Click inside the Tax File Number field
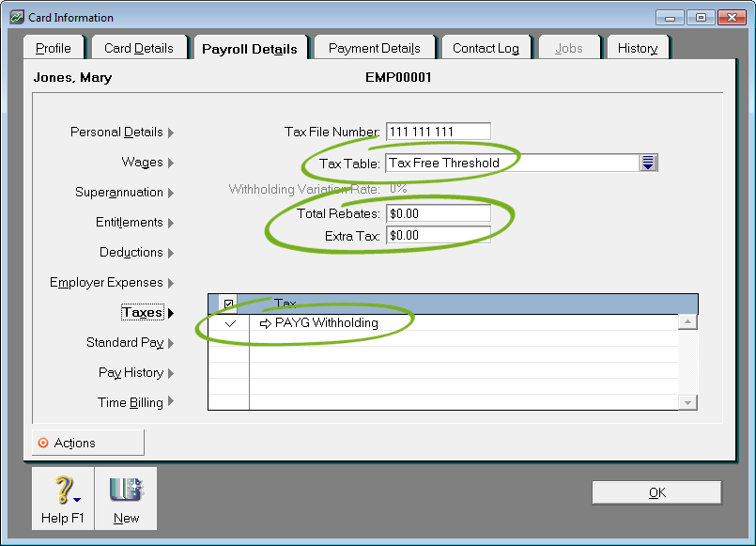 click(x=438, y=131)
